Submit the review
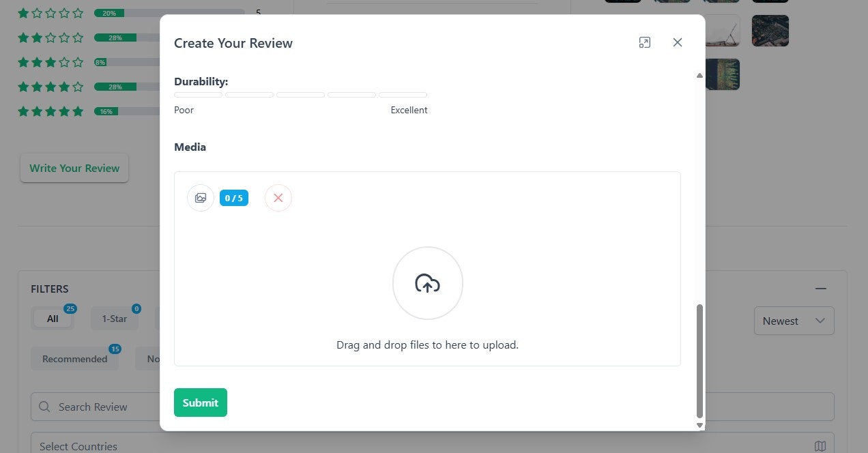The image size is (868, 453). 200,402
